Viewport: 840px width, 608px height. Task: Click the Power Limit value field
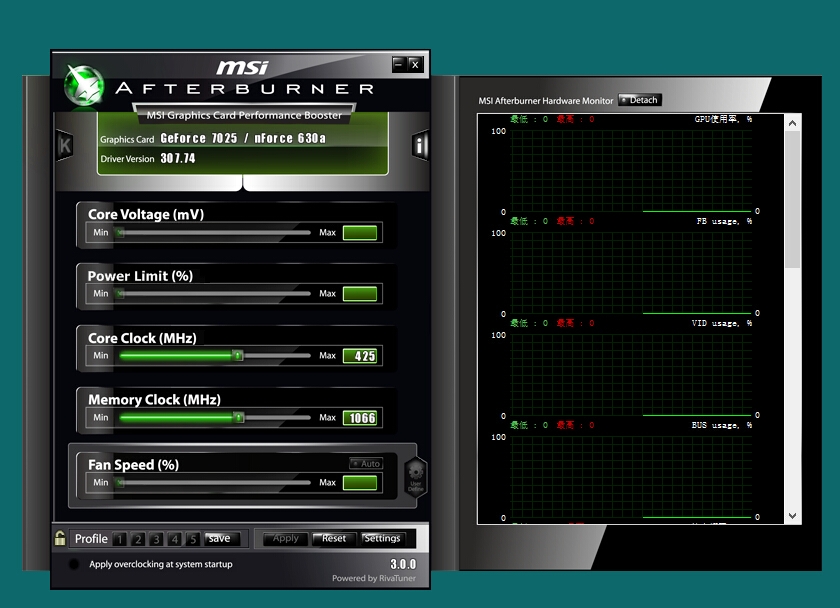[x=360, y=294]
